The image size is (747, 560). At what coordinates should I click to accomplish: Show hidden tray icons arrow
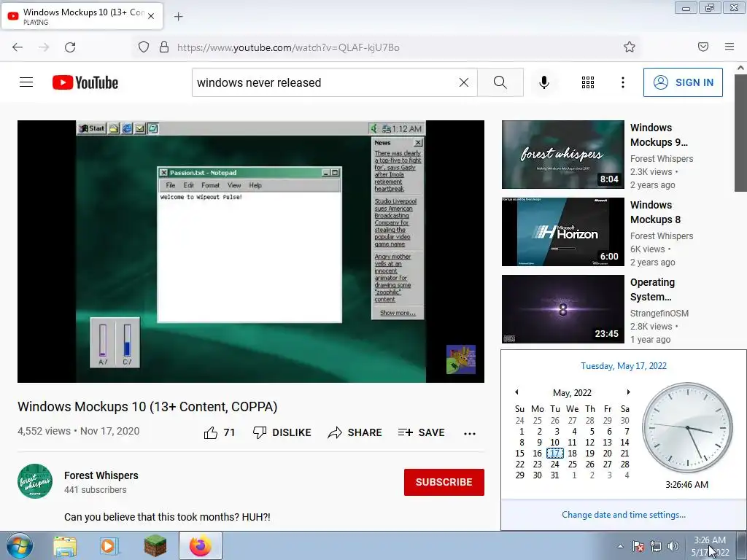(x=620, y=546)
